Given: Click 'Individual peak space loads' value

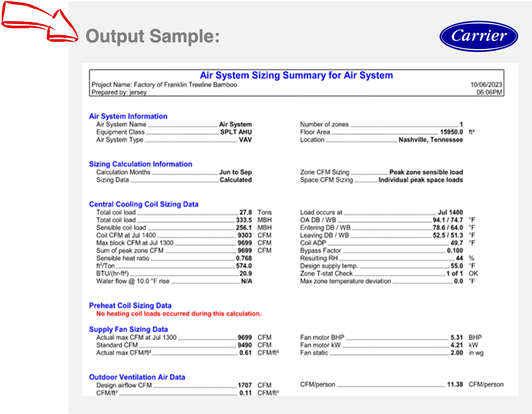Looking at the screenshot, I should (x=421, y=180).
